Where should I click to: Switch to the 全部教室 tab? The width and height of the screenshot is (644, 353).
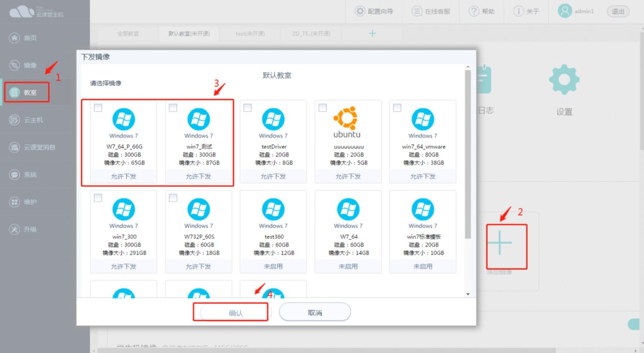point(128,34)
